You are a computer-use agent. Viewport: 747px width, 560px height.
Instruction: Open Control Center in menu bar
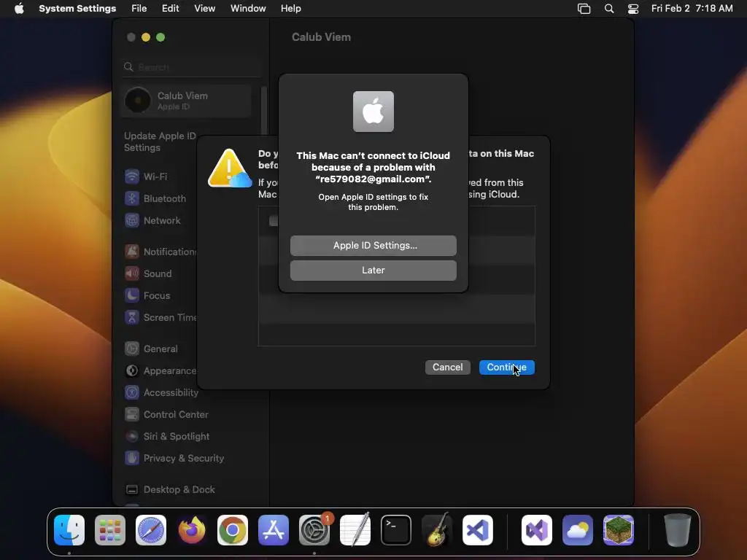pyautogui.click(x=633, y=9)
